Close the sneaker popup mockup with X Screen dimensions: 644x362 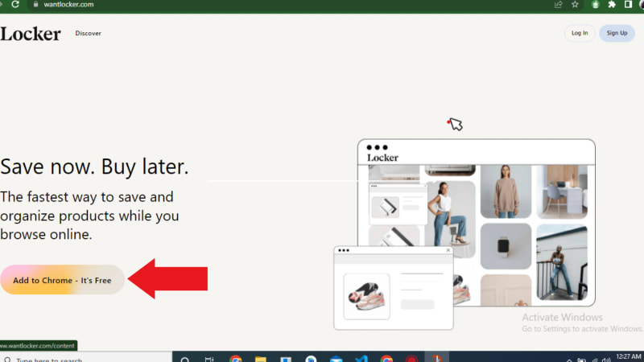point(448,250)
